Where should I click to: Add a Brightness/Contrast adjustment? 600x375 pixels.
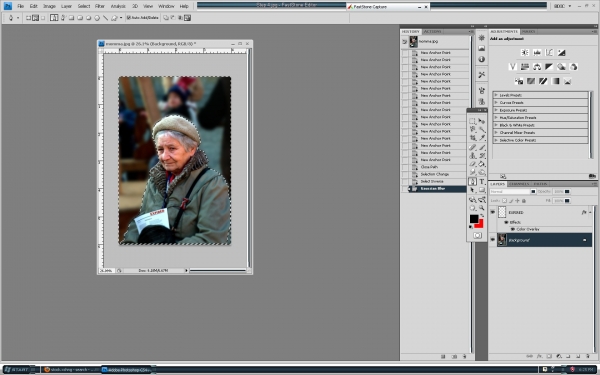point(525,53)
